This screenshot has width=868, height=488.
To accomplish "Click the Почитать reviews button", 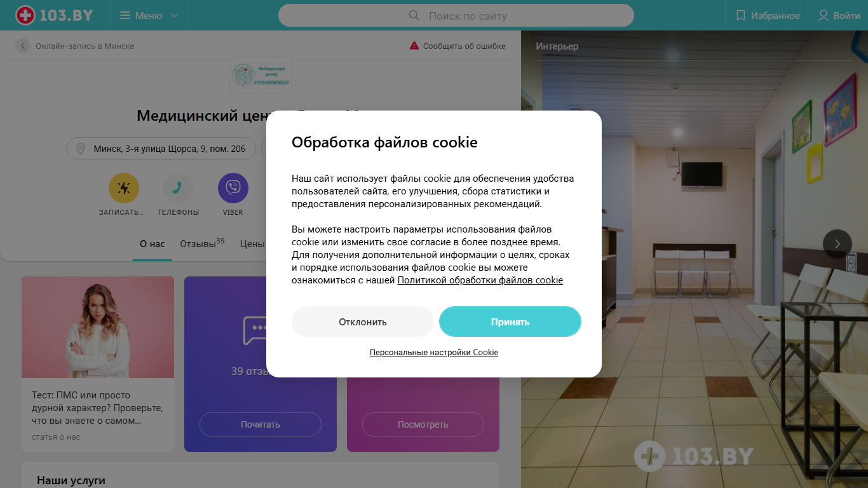I will coord(261,424).
